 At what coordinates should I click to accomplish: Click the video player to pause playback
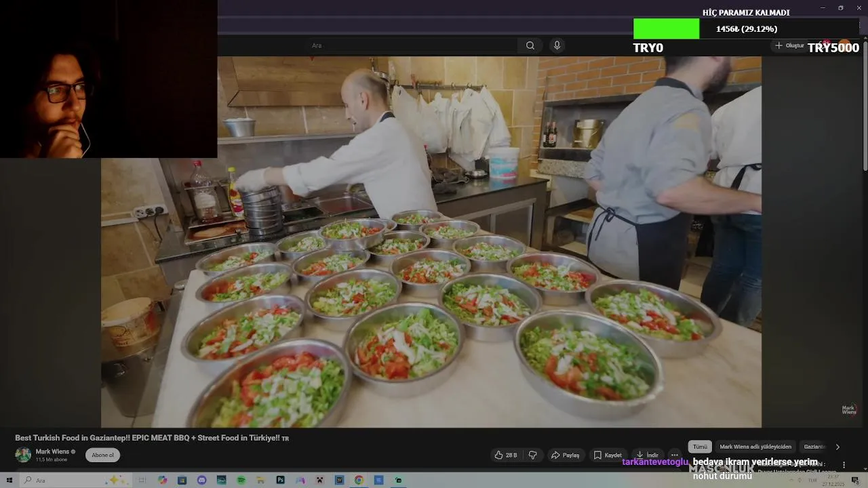pos(431,242)
